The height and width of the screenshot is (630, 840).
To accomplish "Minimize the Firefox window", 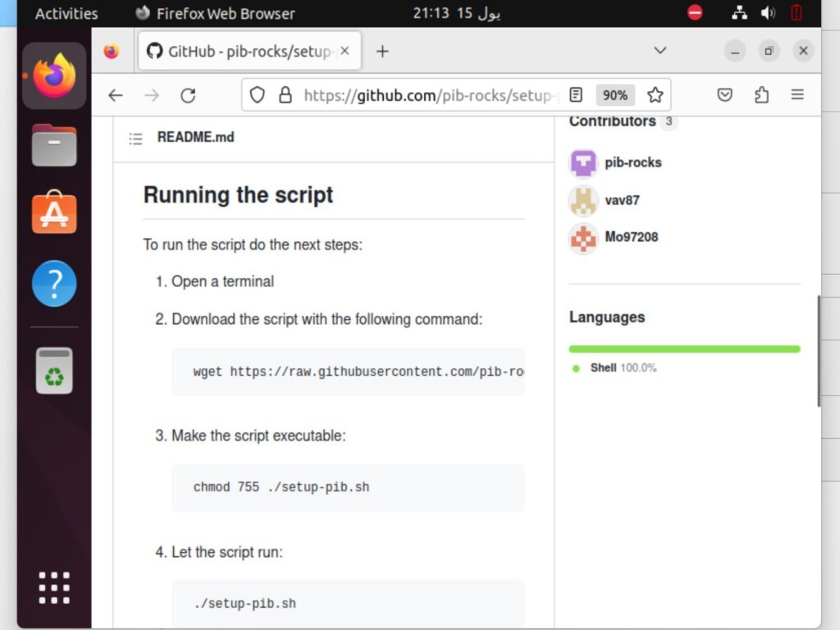I will [735, 52].
